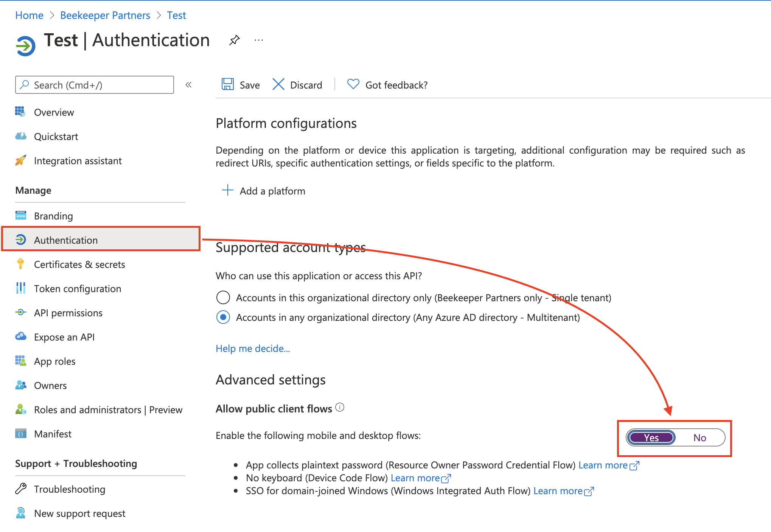This screenshot has width=771, height=532.
Task: Set public client flows toggle to Yes
Action: [651, 437]
